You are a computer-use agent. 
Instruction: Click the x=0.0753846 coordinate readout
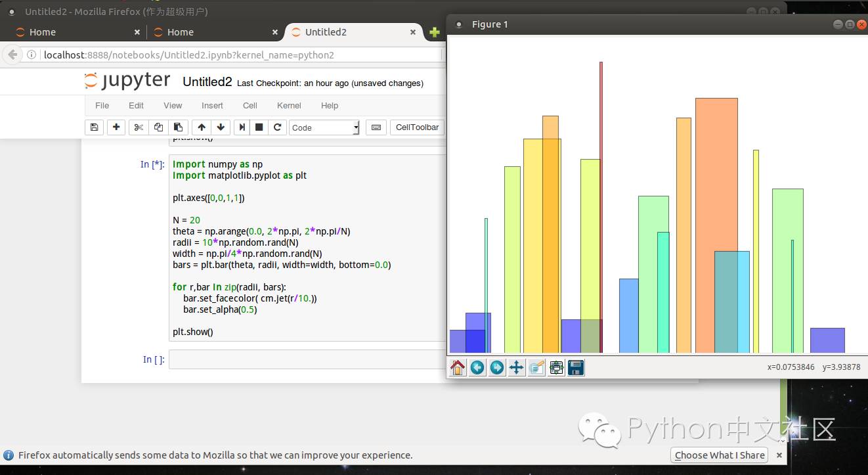click(791, 367)
